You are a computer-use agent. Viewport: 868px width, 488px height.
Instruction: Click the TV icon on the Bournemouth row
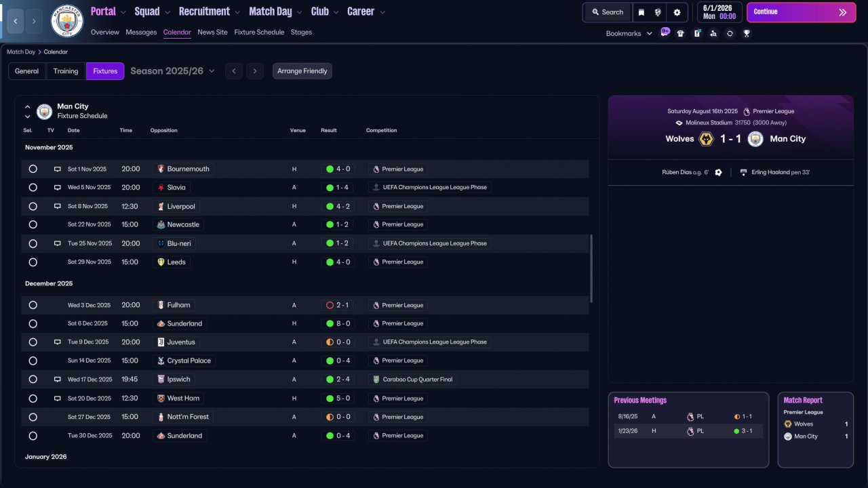coord(58,169)
